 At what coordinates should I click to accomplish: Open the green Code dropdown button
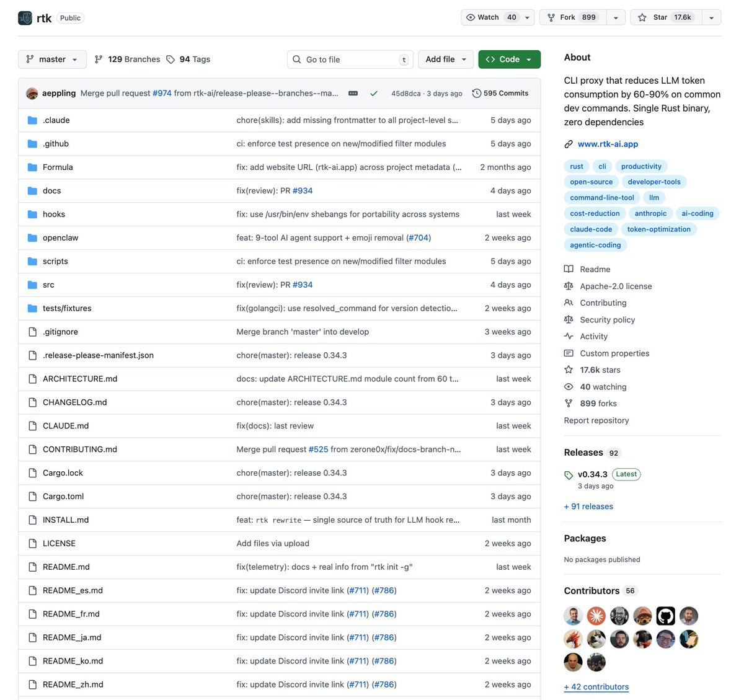click(x=509, y=60)
